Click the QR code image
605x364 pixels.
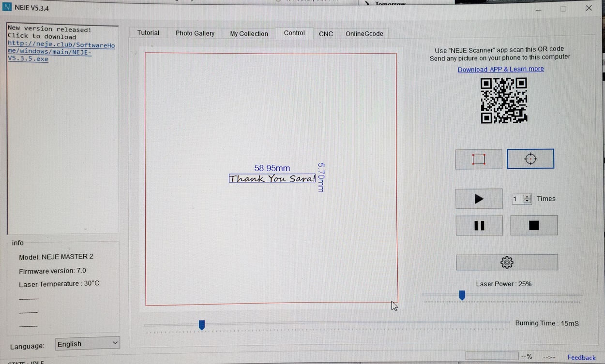click(504, 101)
